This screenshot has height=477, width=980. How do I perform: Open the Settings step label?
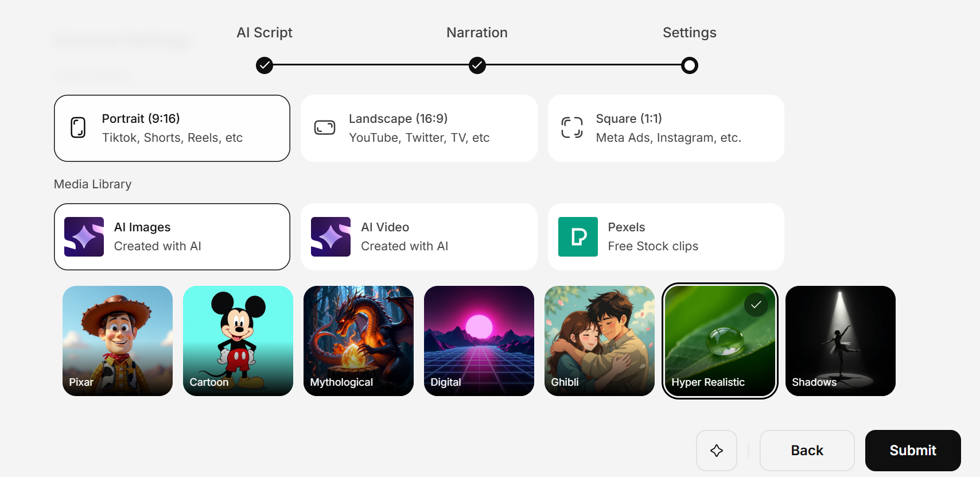(690, 33)
